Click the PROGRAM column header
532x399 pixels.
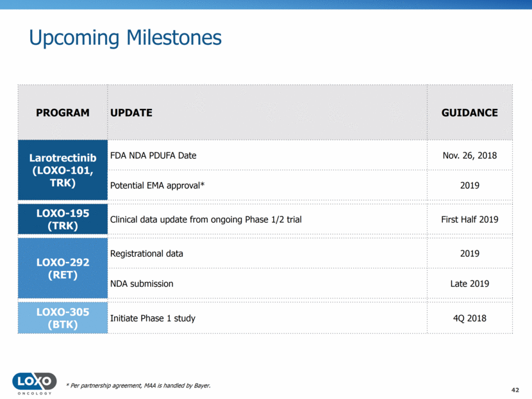pyautogui.click(x=63, y=113)
